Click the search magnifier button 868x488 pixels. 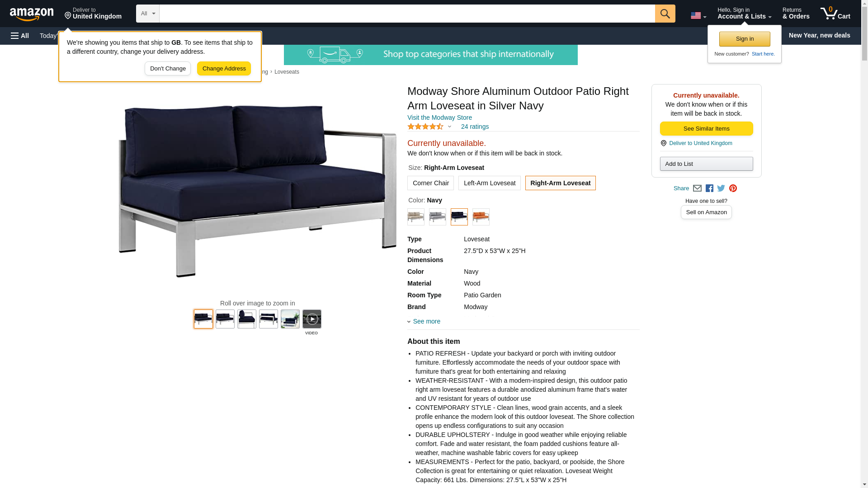tap(665, 14)
